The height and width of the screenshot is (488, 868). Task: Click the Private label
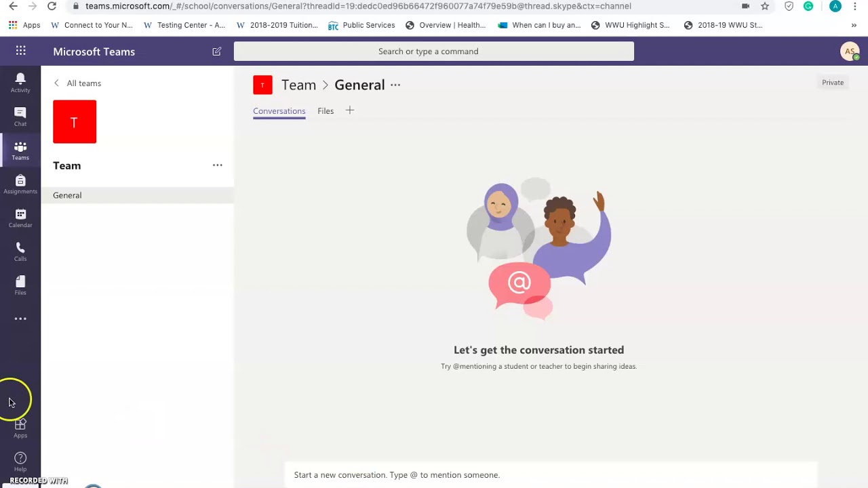833,83
